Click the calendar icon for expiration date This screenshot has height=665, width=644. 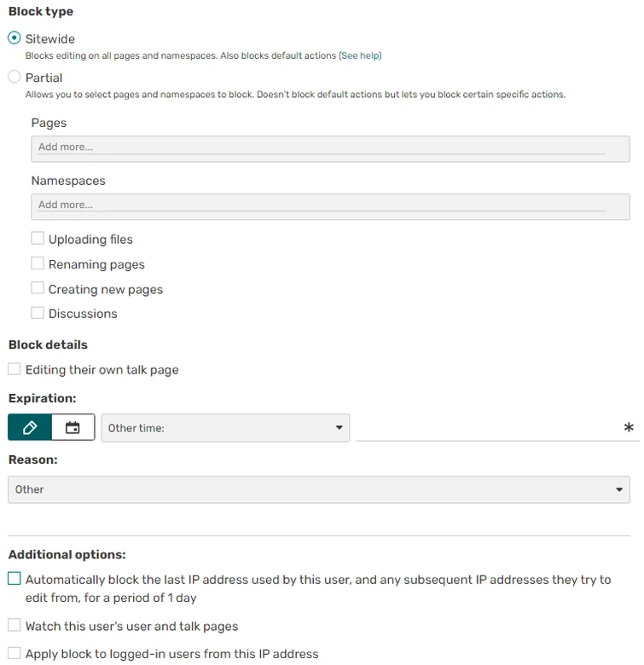pos(73,428)
